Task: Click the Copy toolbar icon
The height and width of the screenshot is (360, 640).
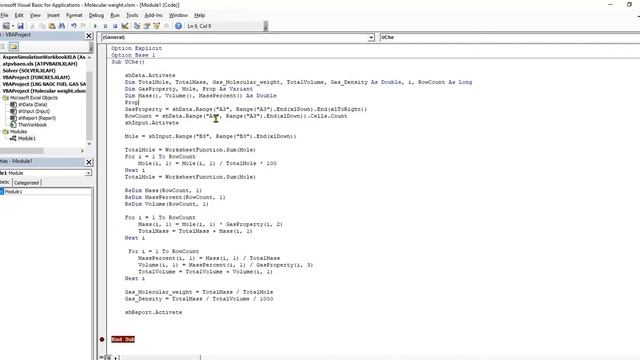Action: tap(42, 26)
